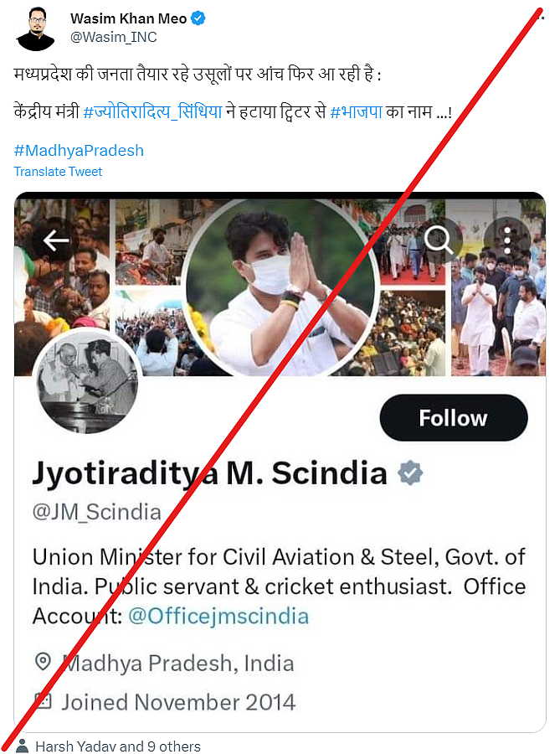Viewport: 560px width, 754px height.
Task: Open the #भाजपा hashtag
Action: (357, 112)
